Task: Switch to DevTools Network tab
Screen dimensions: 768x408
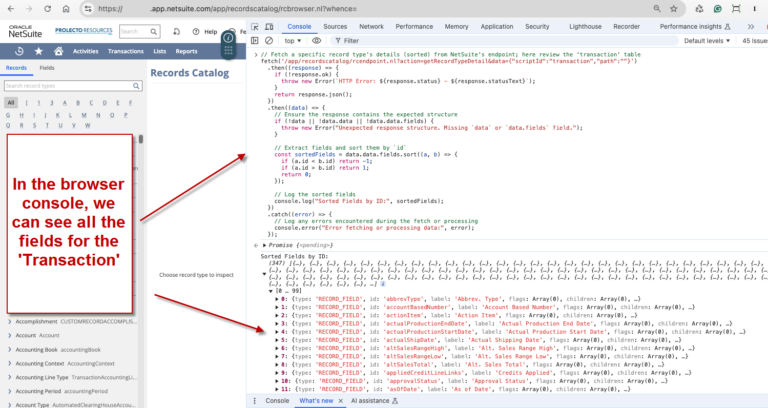Action: coord(371,26)
